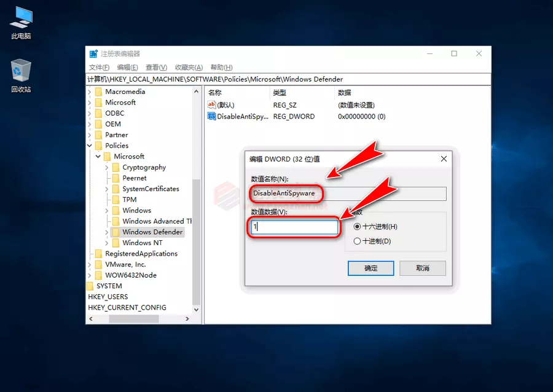Expand the SystemCertificates tree node
The width and height of the screenshot is (553, 392).
tap(107, 189)
